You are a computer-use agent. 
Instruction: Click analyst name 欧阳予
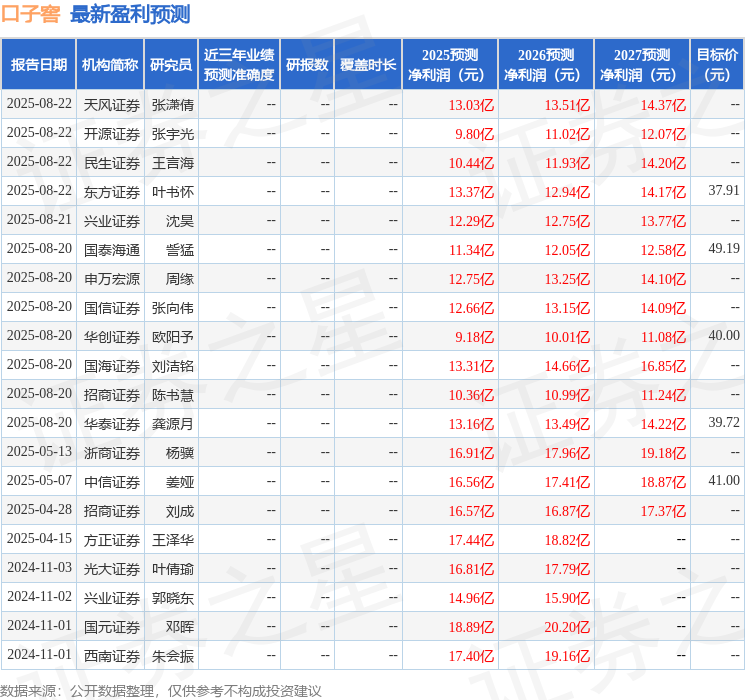pos(172,337)
